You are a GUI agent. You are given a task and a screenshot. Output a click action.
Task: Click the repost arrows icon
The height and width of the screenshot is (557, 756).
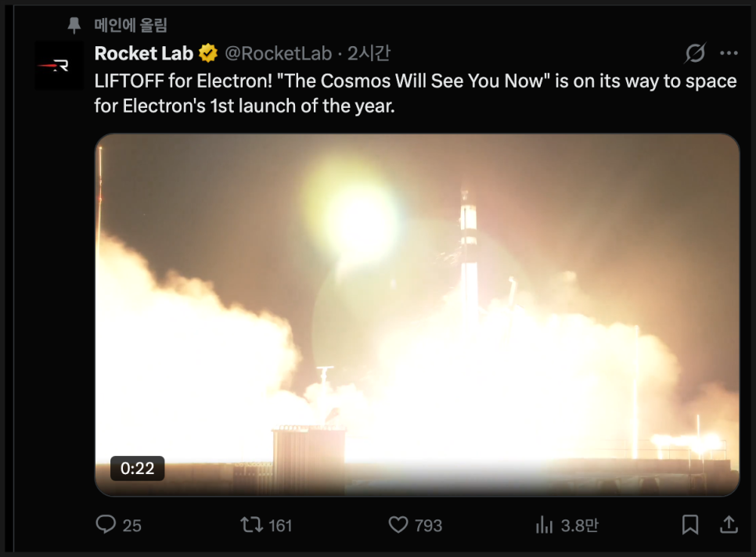pyautogui.click(x=251, y=524)
